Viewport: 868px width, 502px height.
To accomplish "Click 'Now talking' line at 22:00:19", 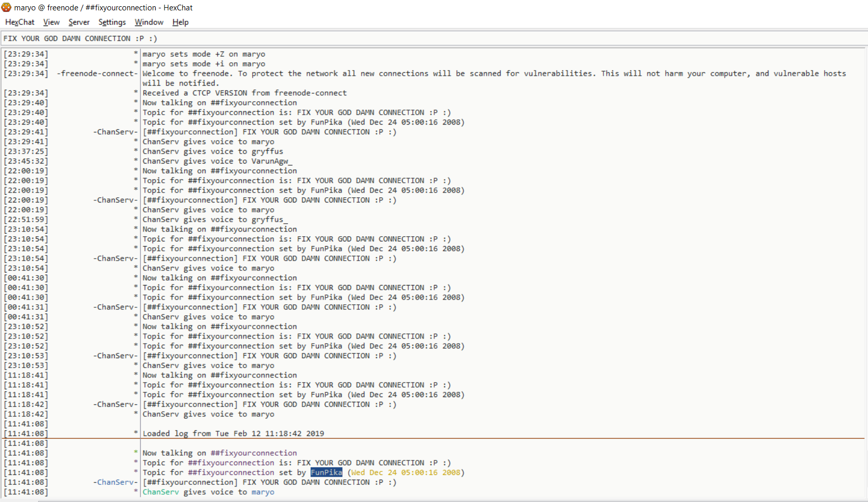I will [x=220, y=171].
